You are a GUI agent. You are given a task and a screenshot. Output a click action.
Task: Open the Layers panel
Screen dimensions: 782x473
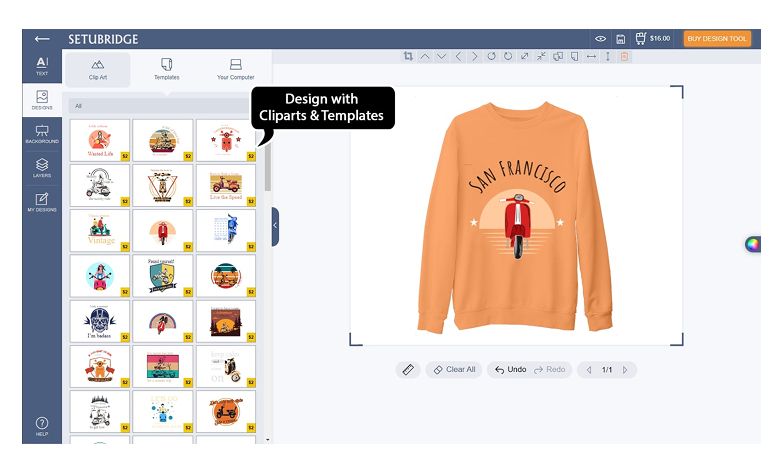click(x=42, y=168)
